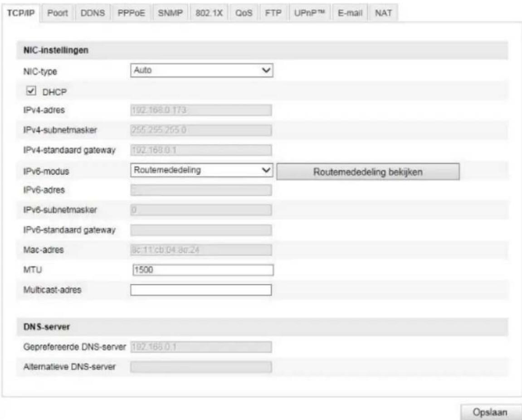This screenshot has height=420, width=522.
Task: Click the MTU label
Action: point(33,269)
